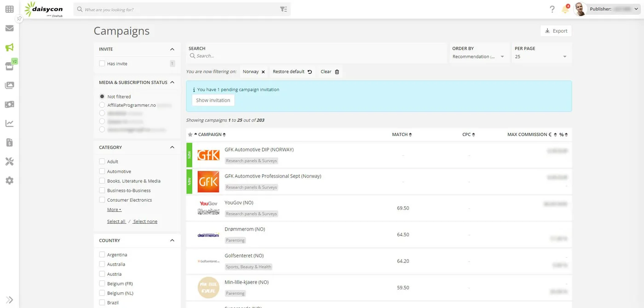Click the Export button
Image resolution: width=644 pixels, height=308 pixels.
(x=556, y=31)
